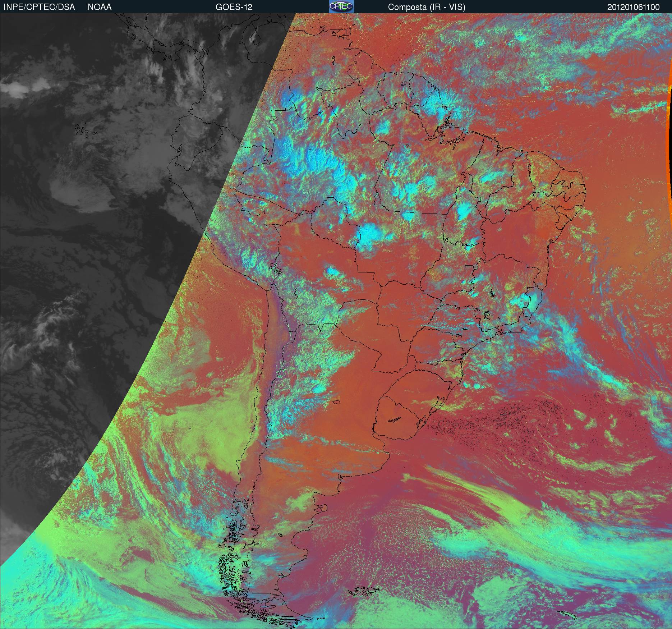Click the NOAA label in header
Viewport: 672px width, 629px height.
[100, 7]
